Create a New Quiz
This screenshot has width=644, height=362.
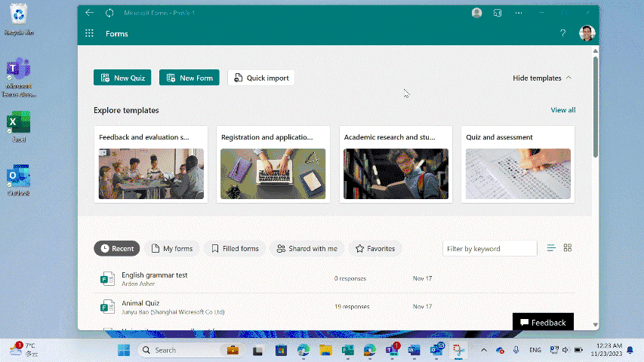tap(122, 78)
